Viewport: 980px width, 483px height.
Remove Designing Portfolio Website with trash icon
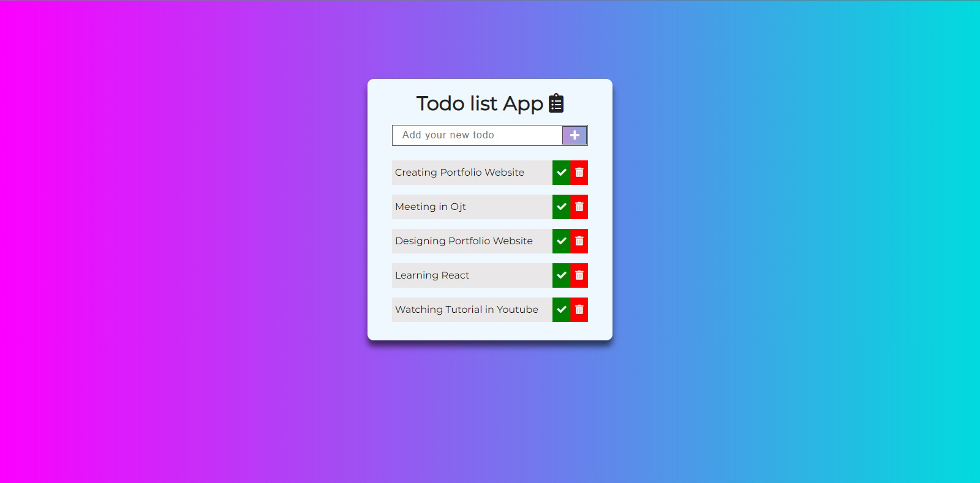pyautogui.click(x=579, y=241)
